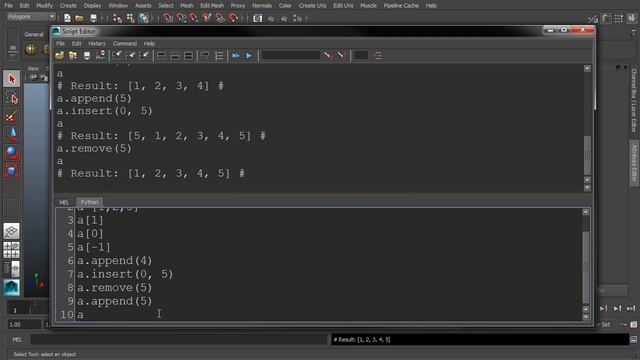Click the single perspective view layout icon
Screen dimensions: 640x360
[11, 231]
